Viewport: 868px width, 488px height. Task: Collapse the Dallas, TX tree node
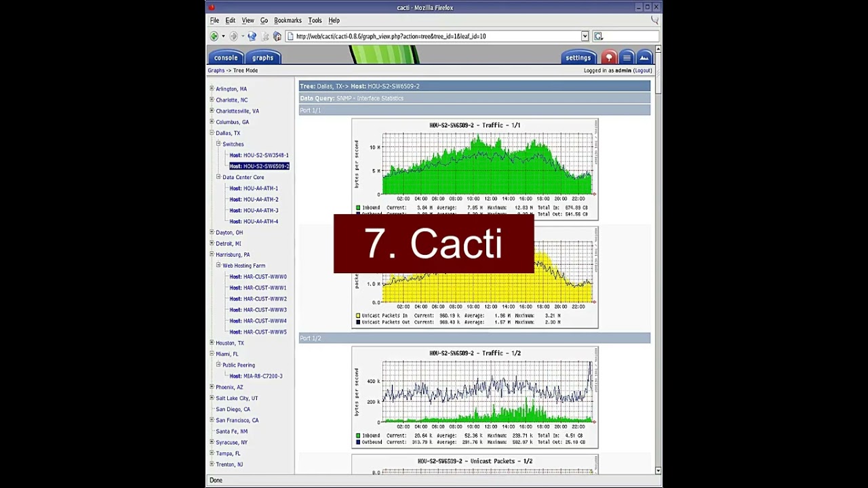[212, 133]
